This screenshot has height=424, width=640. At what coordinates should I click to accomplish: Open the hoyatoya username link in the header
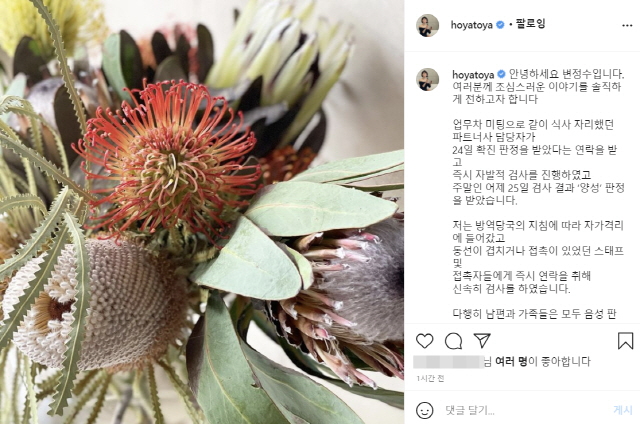point(471,25)
